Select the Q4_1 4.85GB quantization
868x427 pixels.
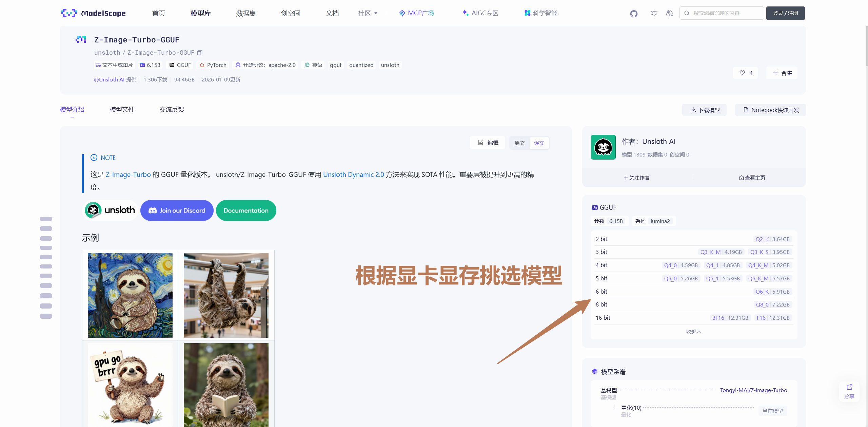pyautogui.click(x=723, y=265)
